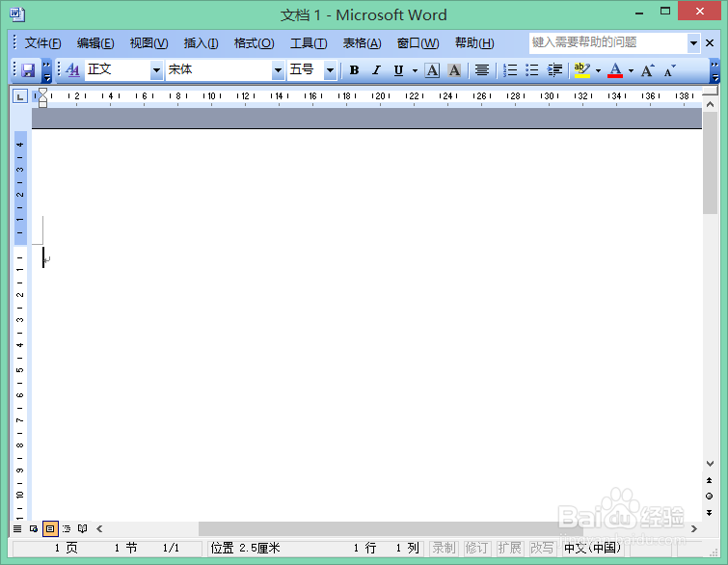Click the shrink font icon

[669, 70]
